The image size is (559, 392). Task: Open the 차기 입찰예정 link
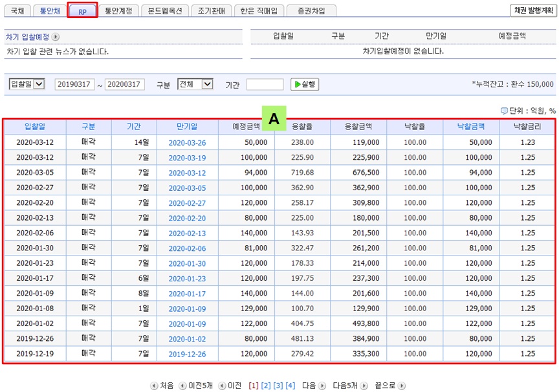(x=27, y=37)
